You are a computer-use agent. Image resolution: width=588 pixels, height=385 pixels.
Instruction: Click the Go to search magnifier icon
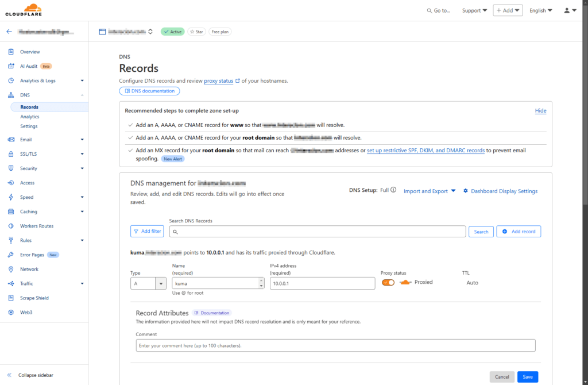[430, 11]
